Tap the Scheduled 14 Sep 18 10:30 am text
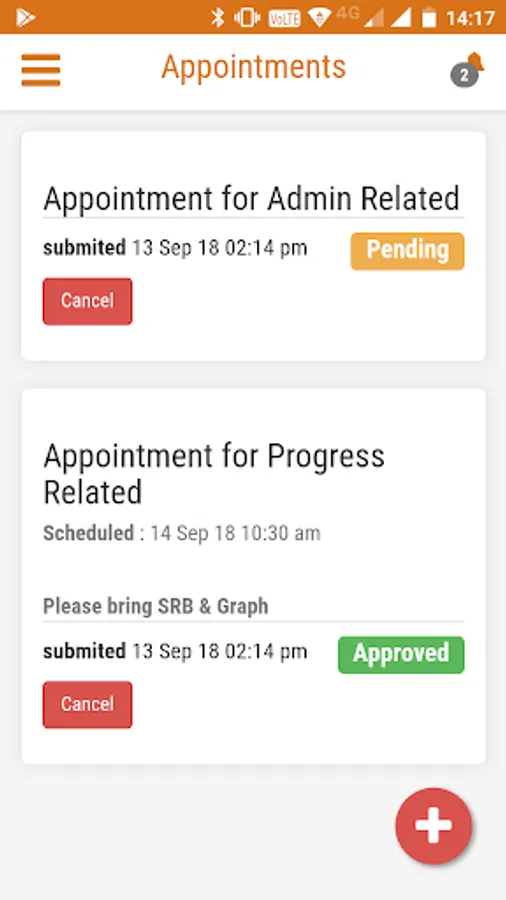The width and height of the screenshot is (506, 900). [x=182, y=533]
